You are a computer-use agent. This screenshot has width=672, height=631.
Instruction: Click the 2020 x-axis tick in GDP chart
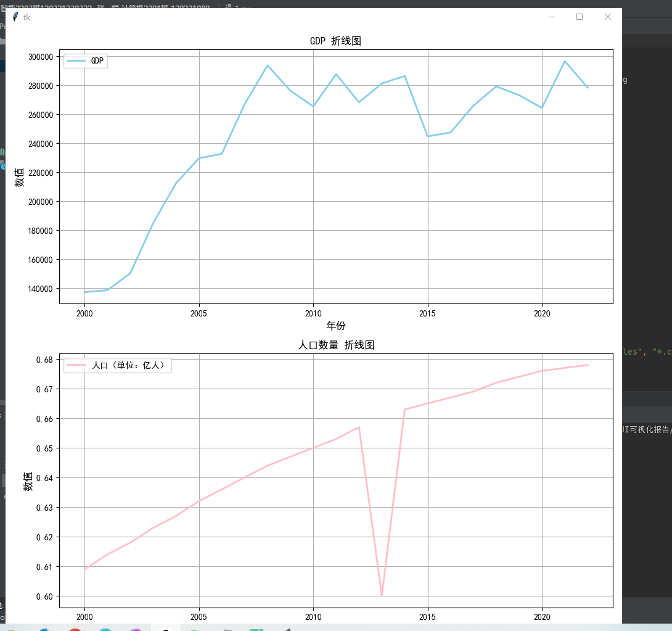542,313
